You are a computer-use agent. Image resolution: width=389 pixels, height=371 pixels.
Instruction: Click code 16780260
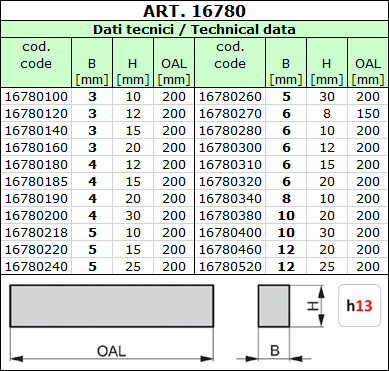click(230, 97)
